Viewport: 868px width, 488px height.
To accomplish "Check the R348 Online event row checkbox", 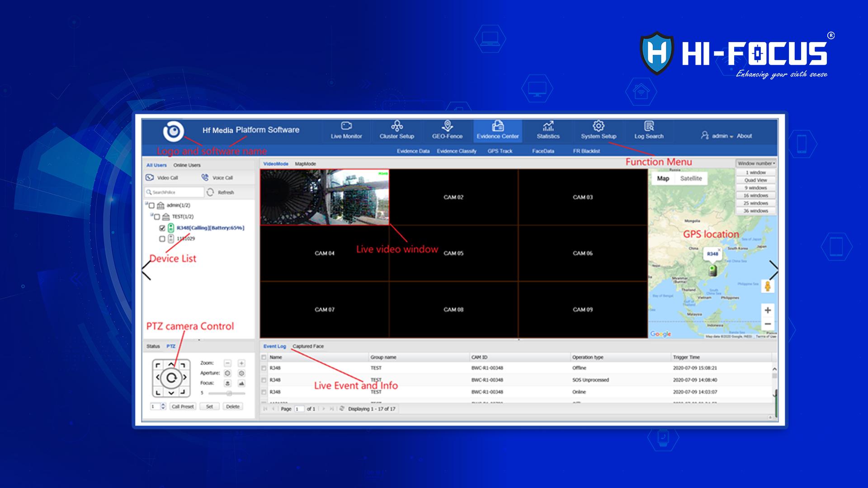I will click(x=264, y=392).
